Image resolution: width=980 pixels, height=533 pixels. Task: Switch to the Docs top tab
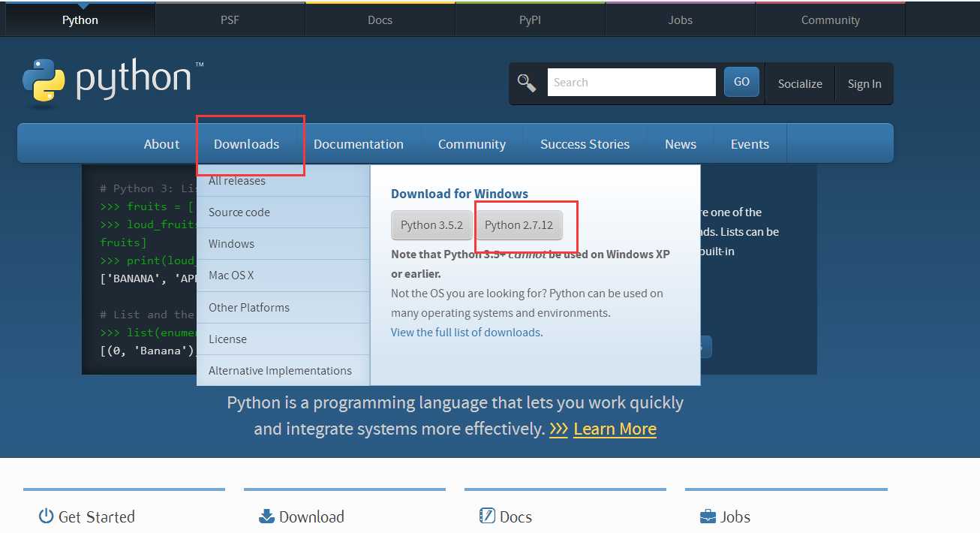[x=380, y=20]
